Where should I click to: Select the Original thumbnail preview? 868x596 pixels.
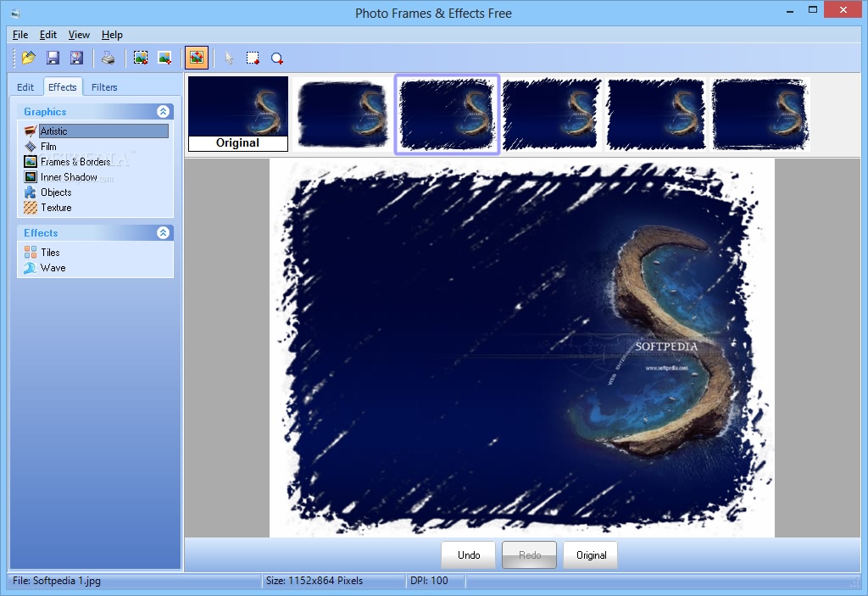[238, 114]
